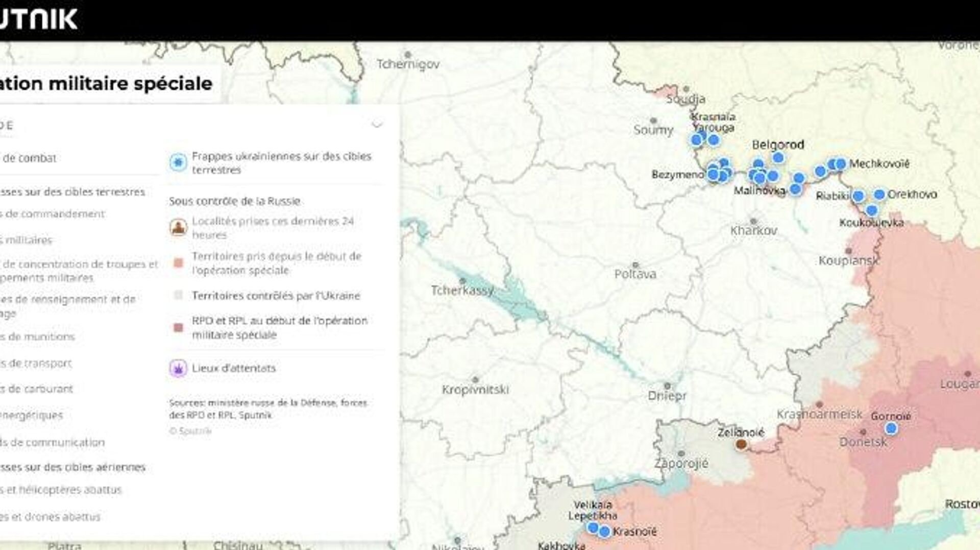Click the brown marker at Zelionoïé
The image size is (980, 550).
click(741, 444)
